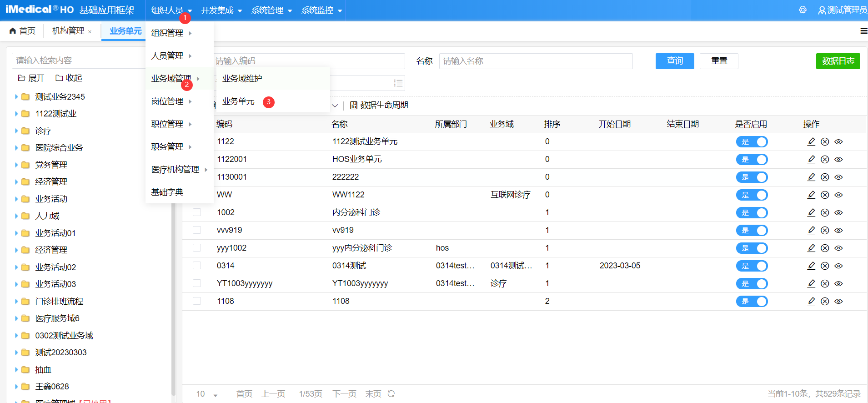The image size is (868, 403).
Task: Click the 请输入编码 code input field
Action: pyautogui.click(x=309, y=61)
